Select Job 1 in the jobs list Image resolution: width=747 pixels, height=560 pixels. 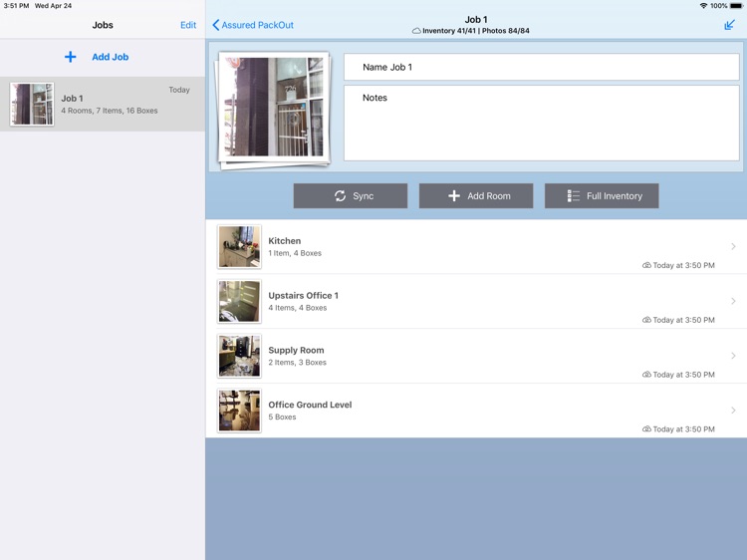click(x=103, y=104)
